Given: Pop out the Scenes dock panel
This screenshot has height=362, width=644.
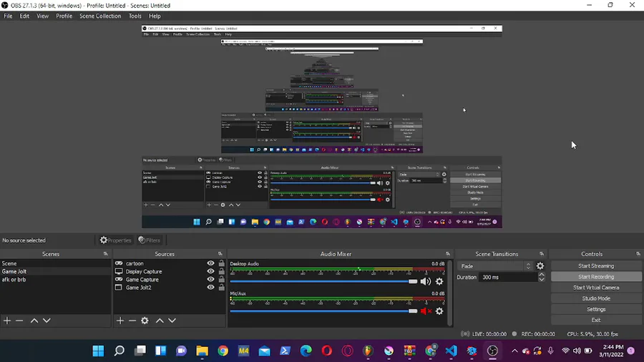Looking at the screenshot, I should coord(106,254).
